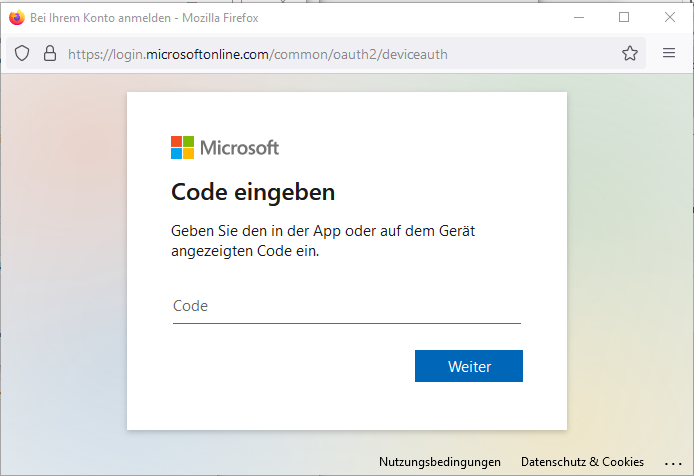Click the Microsoft four-color squares logo
Screen dimensions: 694x476
pyautogui.click(x=182, y=148)
